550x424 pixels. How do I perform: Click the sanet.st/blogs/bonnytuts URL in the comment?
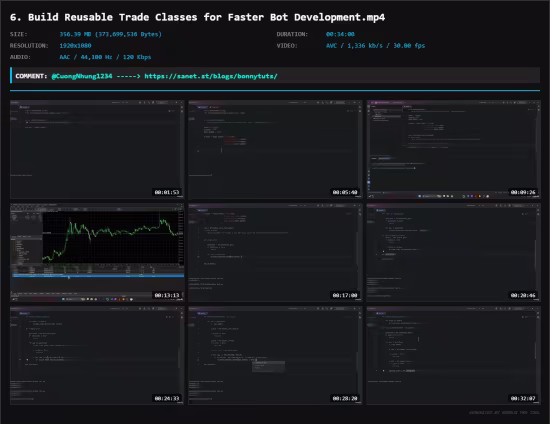(211, 76)
